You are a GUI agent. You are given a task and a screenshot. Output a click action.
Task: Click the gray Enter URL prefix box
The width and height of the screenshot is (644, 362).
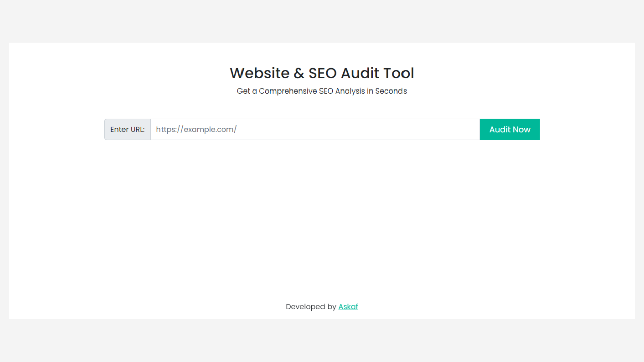coord(127,129)
